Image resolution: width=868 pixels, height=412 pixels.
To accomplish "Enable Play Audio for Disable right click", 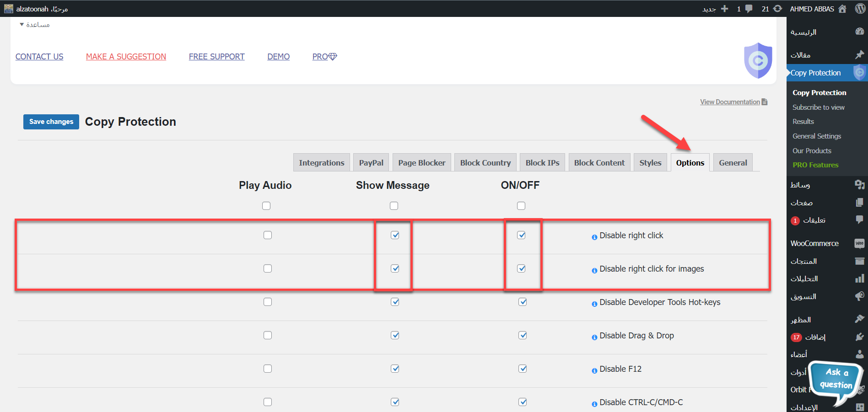I will click(268, 235).
